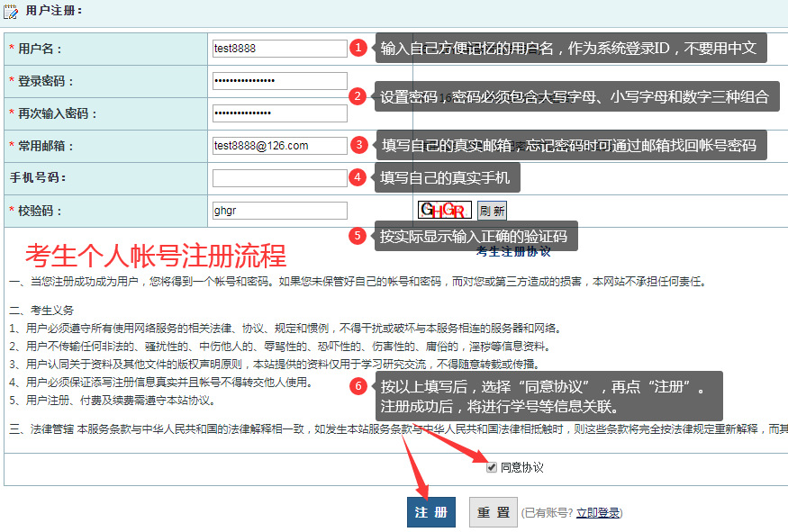Click the red step 2 badge beside password
The width and height of the screenshot is (788, 532).
358,96
